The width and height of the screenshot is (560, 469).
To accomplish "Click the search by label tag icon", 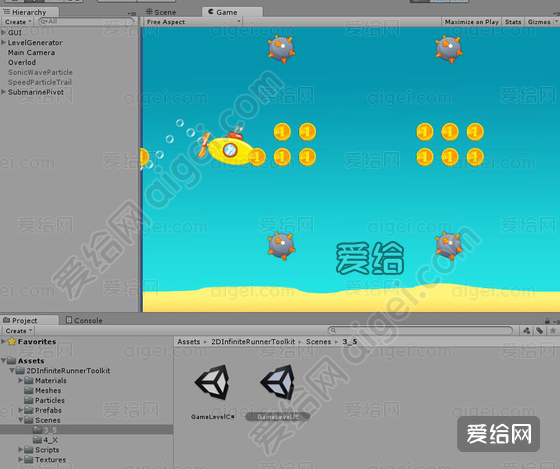I will [x=539, y=331].
